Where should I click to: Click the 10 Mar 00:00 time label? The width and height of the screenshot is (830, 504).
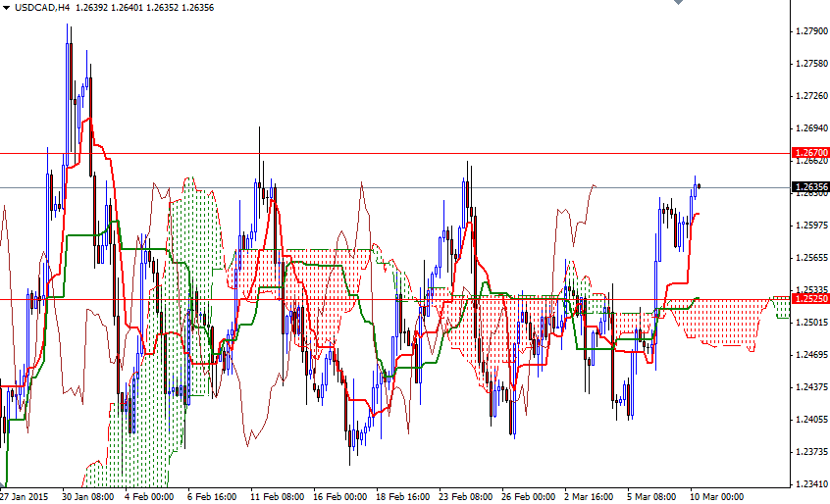(716, 497)
